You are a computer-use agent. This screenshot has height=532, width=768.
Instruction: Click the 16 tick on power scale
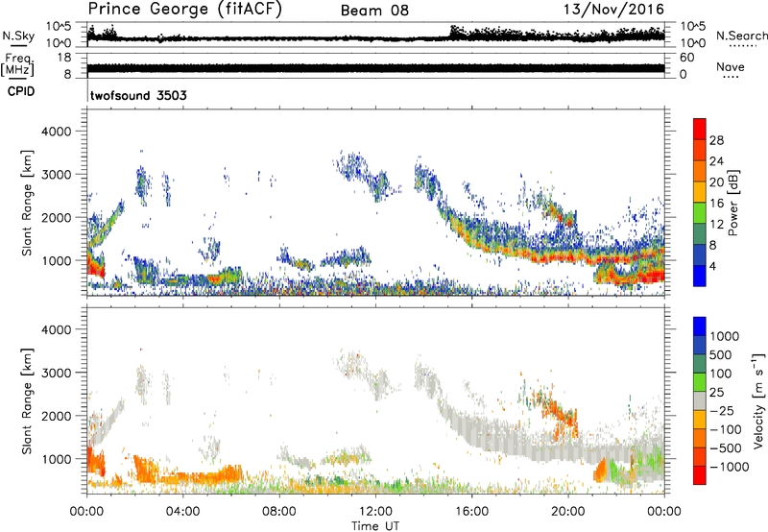tap(716, 204)
